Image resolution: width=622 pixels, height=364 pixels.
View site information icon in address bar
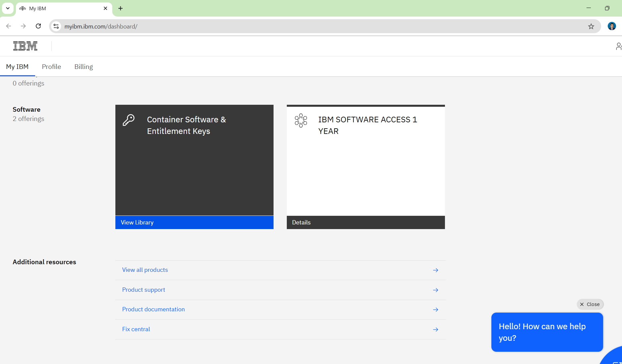click(x=56, y=27)
